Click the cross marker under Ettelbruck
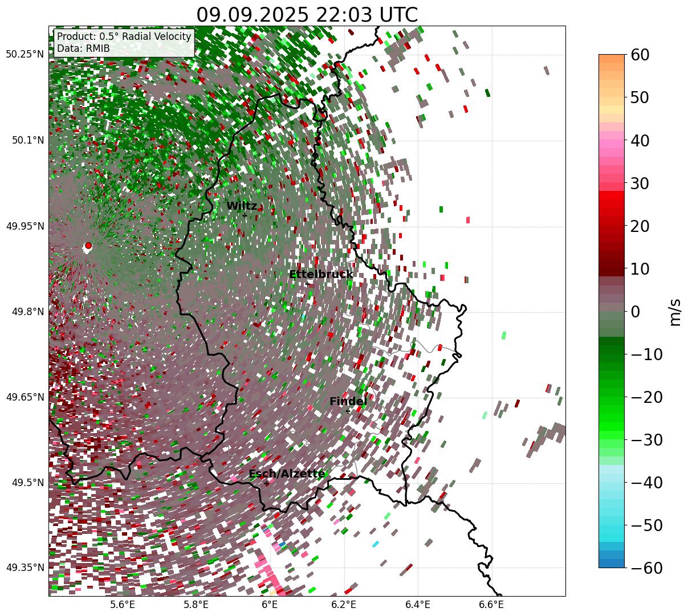 (307, 284)
